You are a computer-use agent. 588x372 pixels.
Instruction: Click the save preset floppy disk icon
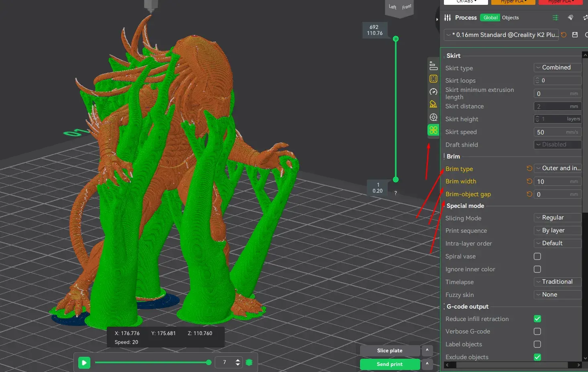pos(575,35)
